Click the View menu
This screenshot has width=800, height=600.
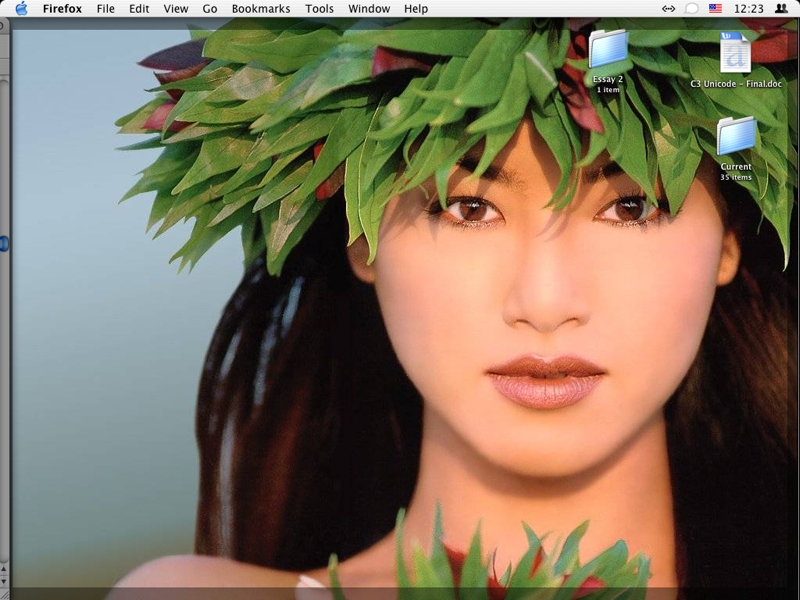pyautogui.click(x=176, y=9)
